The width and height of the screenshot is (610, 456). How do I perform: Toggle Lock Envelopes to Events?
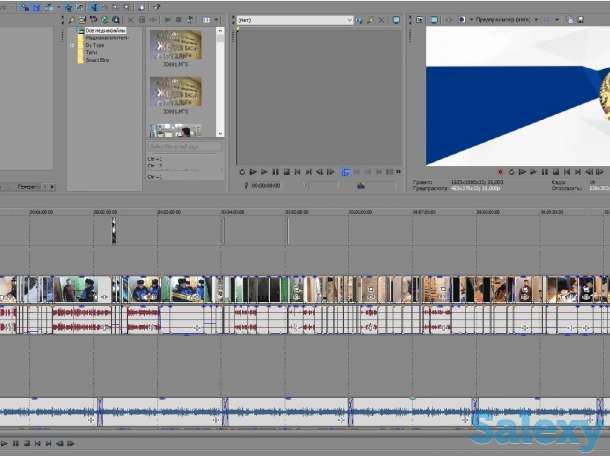[x=68, y=7]
